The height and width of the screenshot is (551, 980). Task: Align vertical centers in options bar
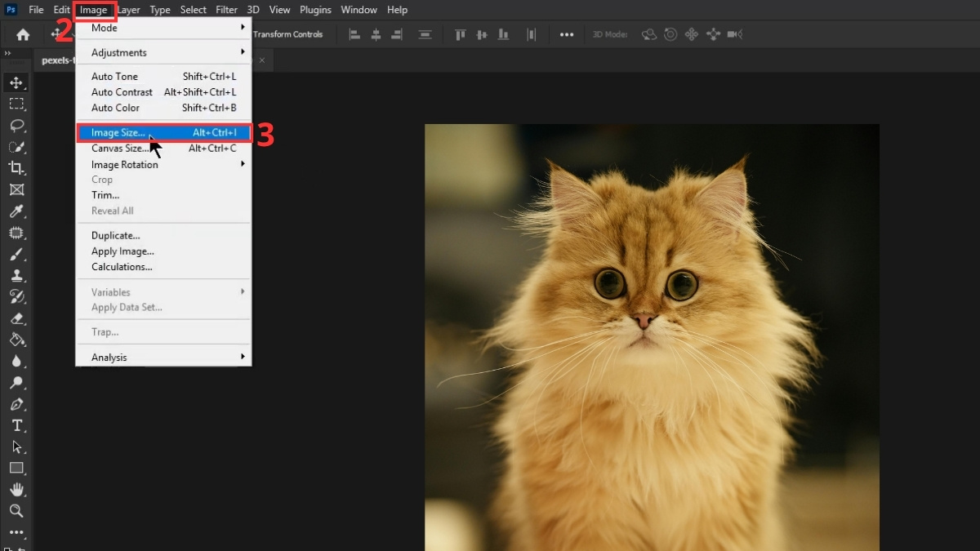point(482,34)
